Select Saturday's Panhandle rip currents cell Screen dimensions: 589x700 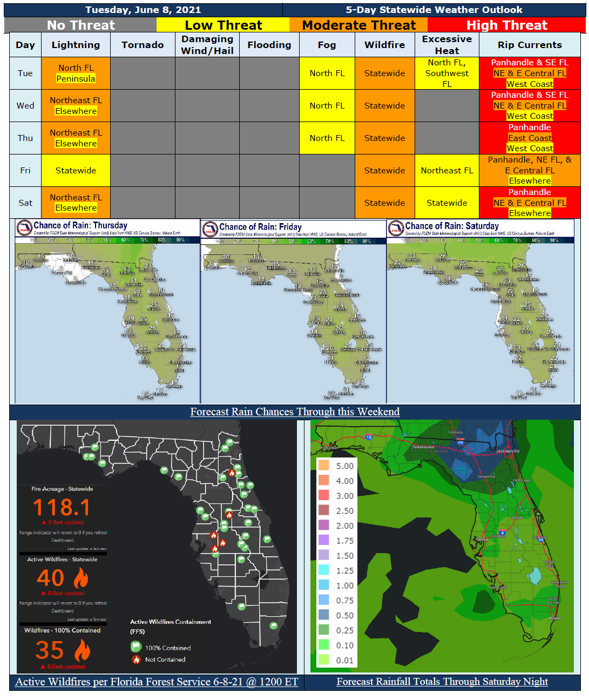530,192
